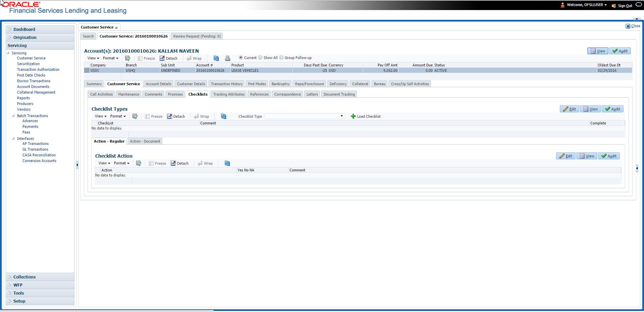The width and height of the screenshot is (644, 312).
Task: Open Transaction Authorization in the sidebar
Action: [38, 69]
